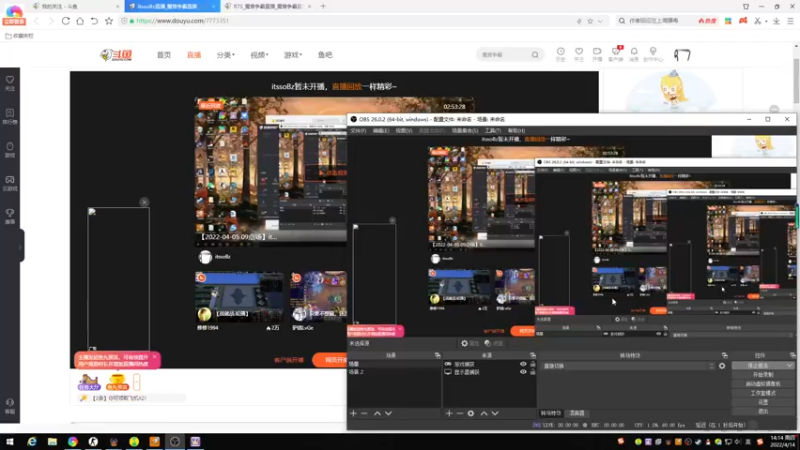Reload the browser page

coord(66,21)
